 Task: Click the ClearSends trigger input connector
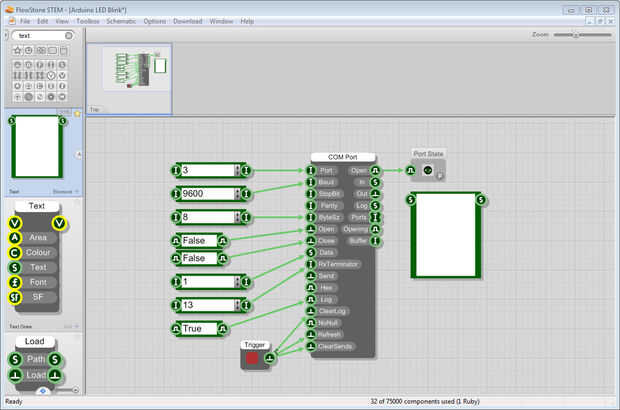(311, 346)
